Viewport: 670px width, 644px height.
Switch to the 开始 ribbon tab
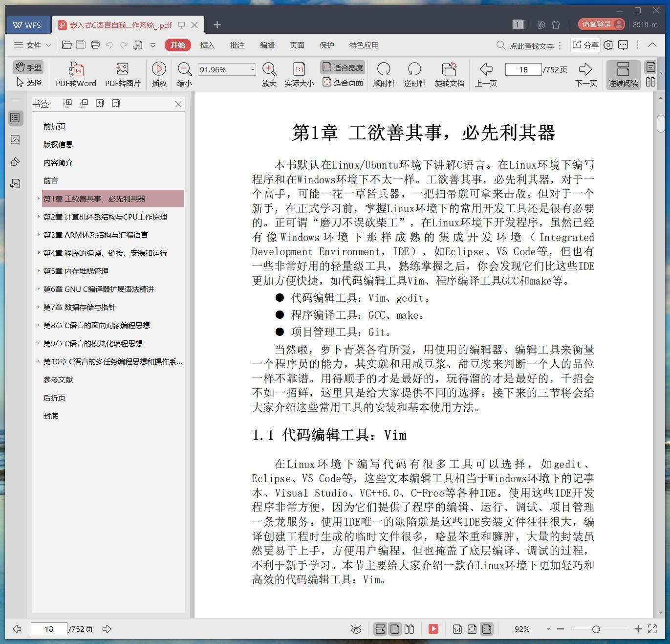[177, 45]
